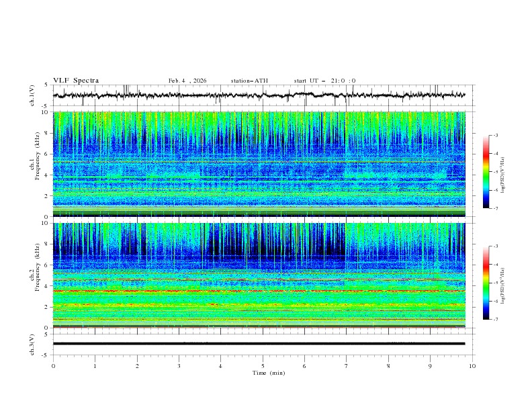Click the ch.2 "8" kHz frequency tick

coord(47,244)
